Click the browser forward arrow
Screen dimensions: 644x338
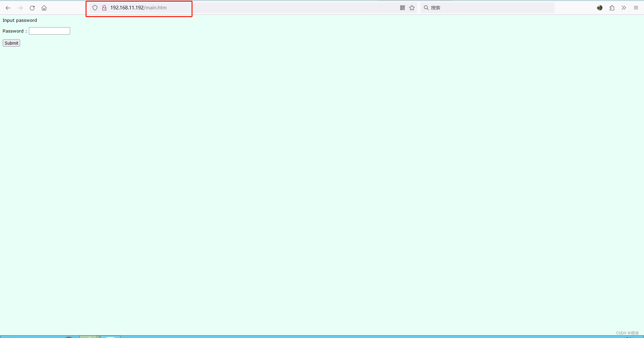(x=20, y=8)
